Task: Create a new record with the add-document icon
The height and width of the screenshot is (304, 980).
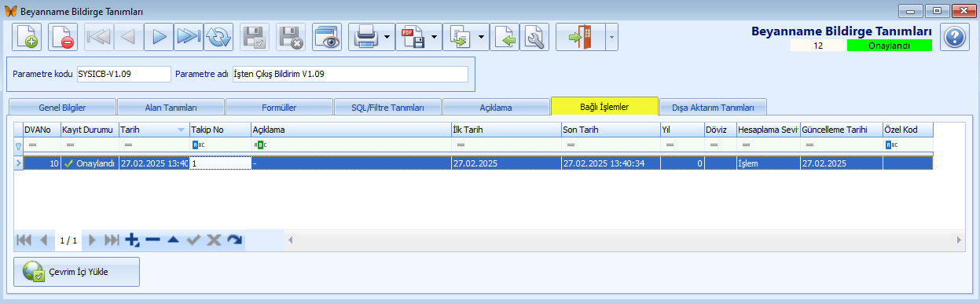Action: click(28, 37)
